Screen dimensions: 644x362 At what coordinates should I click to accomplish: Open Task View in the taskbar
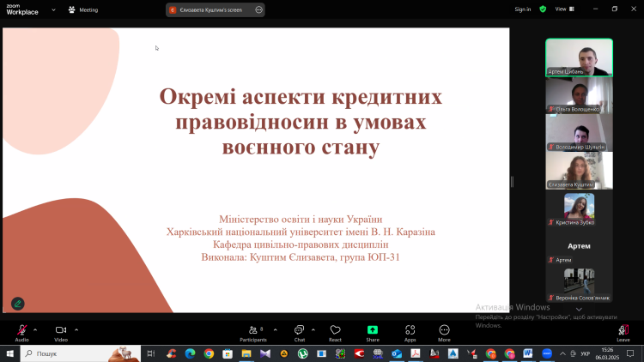pos(151,353)
